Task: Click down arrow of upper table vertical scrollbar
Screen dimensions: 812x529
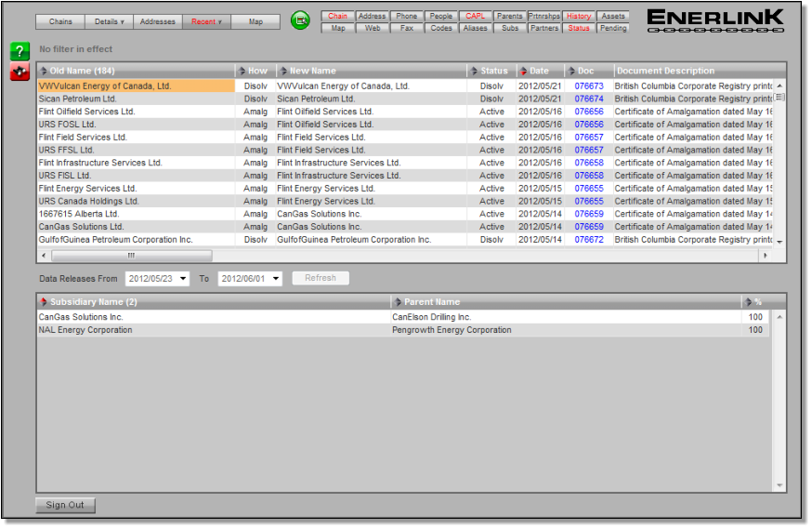Action: 779,242
